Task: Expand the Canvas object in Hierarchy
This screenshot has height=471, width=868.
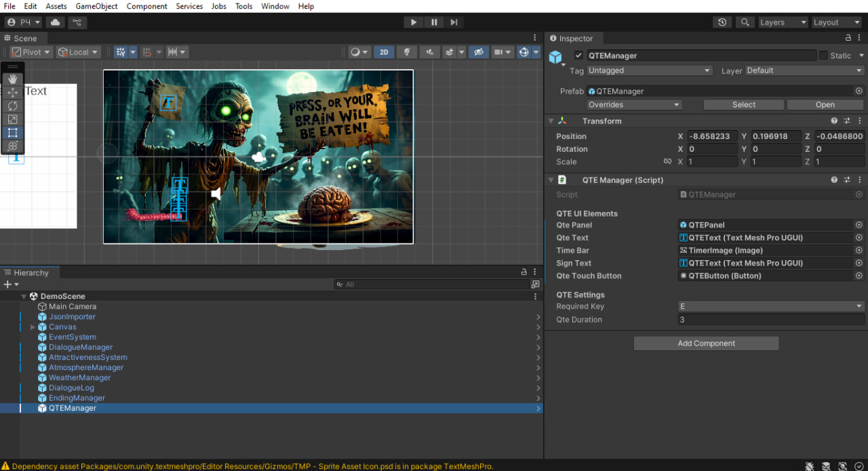Action: point(33,327)
